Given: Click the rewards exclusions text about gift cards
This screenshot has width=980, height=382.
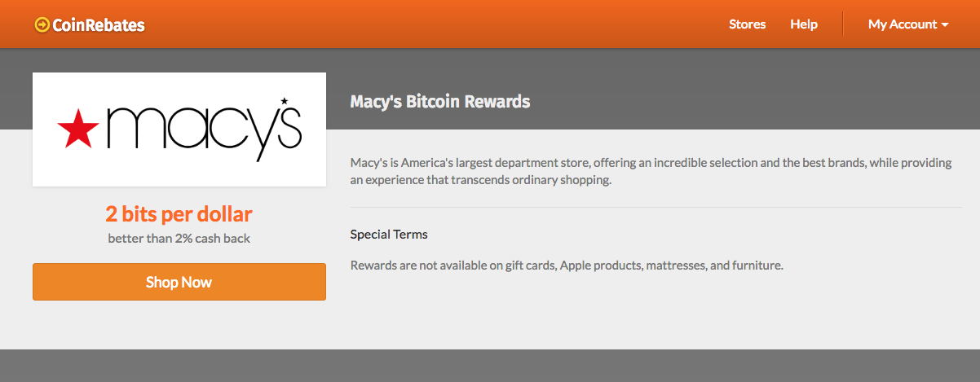Looking at the screenshot, I should coord(566,266).
